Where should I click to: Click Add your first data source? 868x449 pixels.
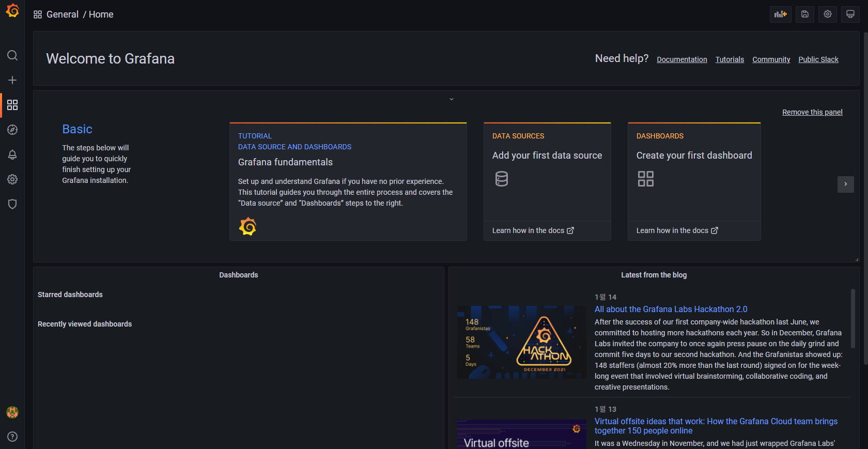[x=547, y=156]
